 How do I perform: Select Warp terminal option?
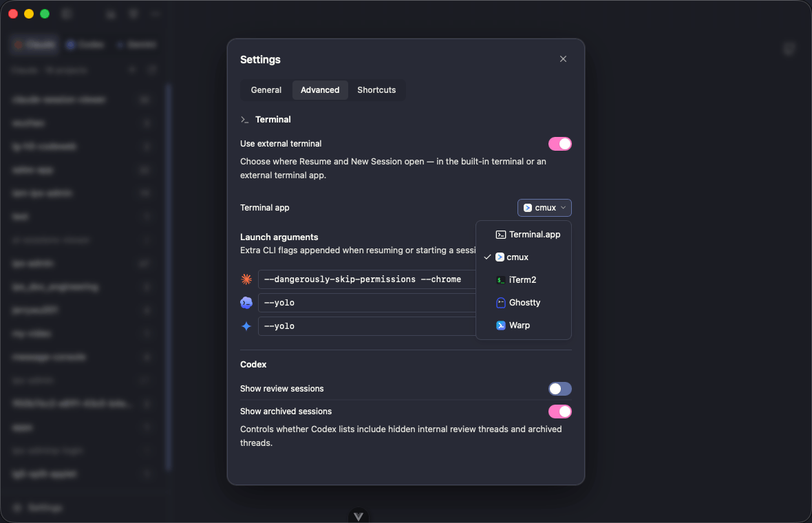click(524, 325)
